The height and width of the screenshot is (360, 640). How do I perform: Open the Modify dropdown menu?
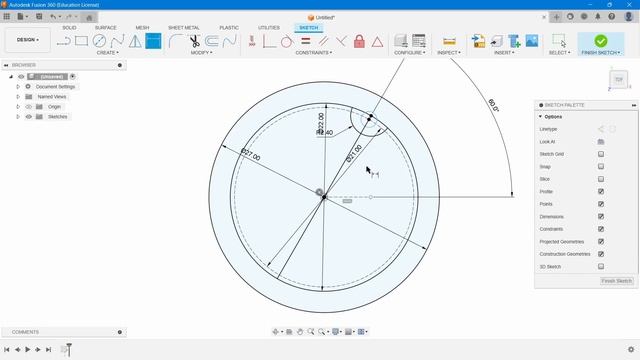[201, 53]
